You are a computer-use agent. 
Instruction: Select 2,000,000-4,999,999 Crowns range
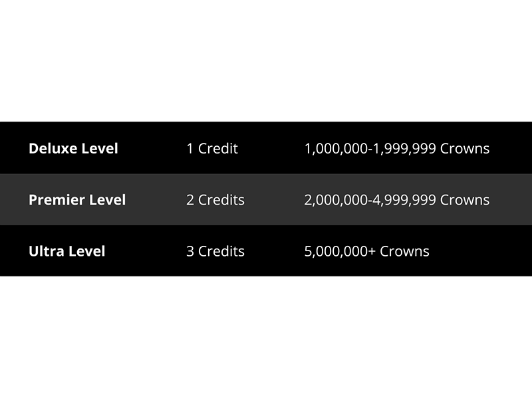[397, 200]
